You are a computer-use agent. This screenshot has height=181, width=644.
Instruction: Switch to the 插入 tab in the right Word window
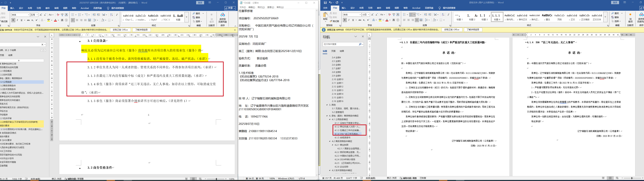coord(344,8)
